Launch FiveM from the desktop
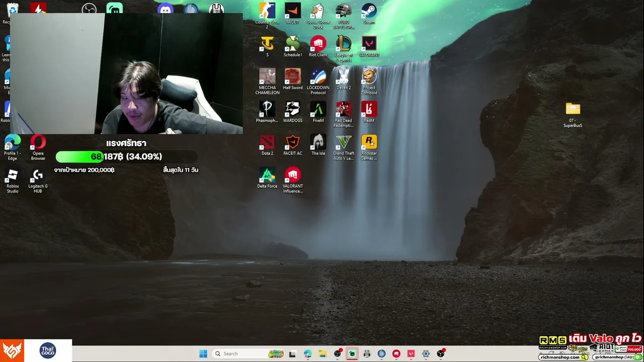 click(318, 112)
